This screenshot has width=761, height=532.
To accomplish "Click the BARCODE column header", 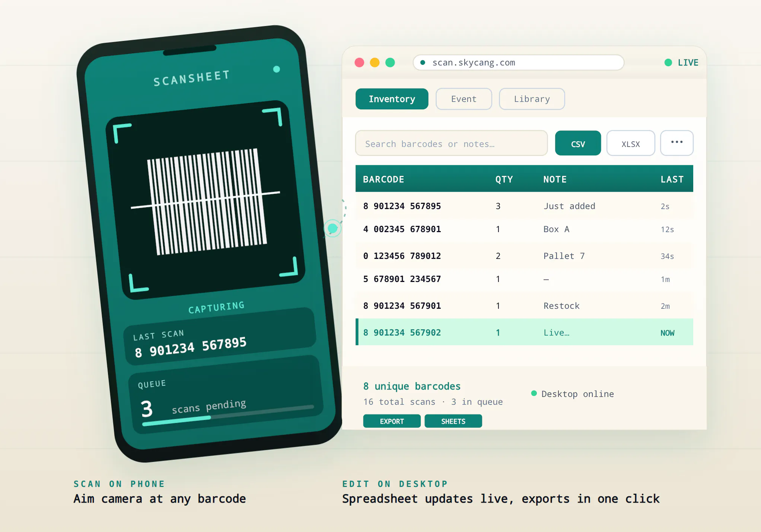I will 383,179.
